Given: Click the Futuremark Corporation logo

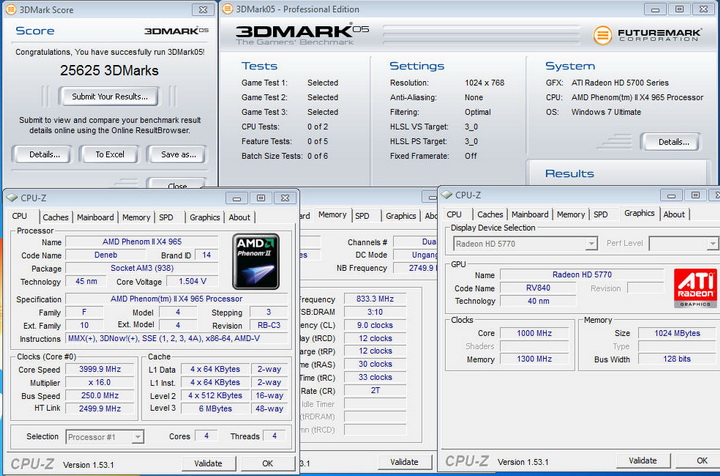Looking at the screenshot, I should point(647,35).
